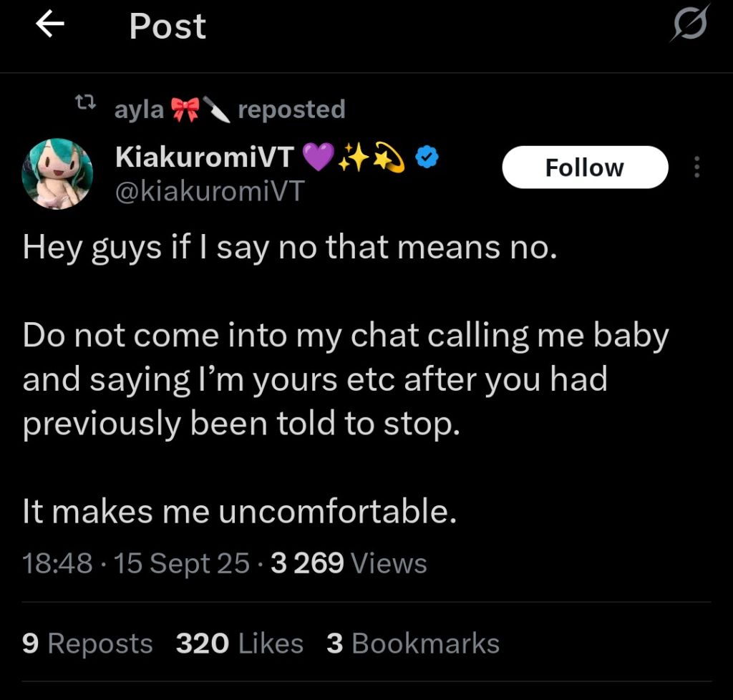The width and height of the screenshot is (733, 700).
Task: View the 9 Reposts list
Action: (x=87, y=643)
